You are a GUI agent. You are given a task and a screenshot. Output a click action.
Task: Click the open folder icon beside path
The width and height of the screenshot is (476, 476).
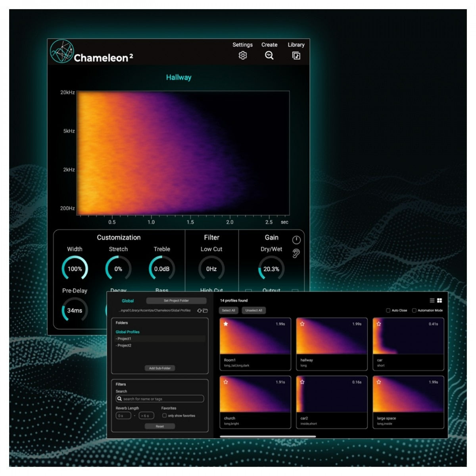click(x=205, y=311)
